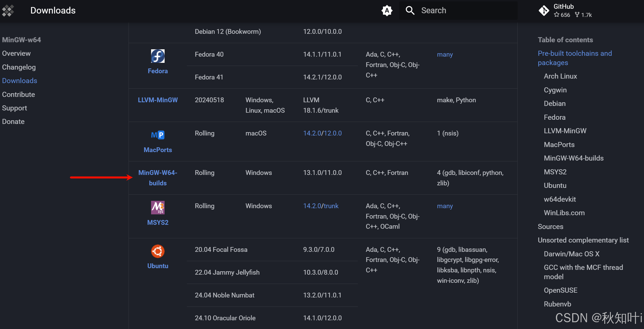Open the GitHub repository icon
Viewport: 644px width, 329px height.
544,11
